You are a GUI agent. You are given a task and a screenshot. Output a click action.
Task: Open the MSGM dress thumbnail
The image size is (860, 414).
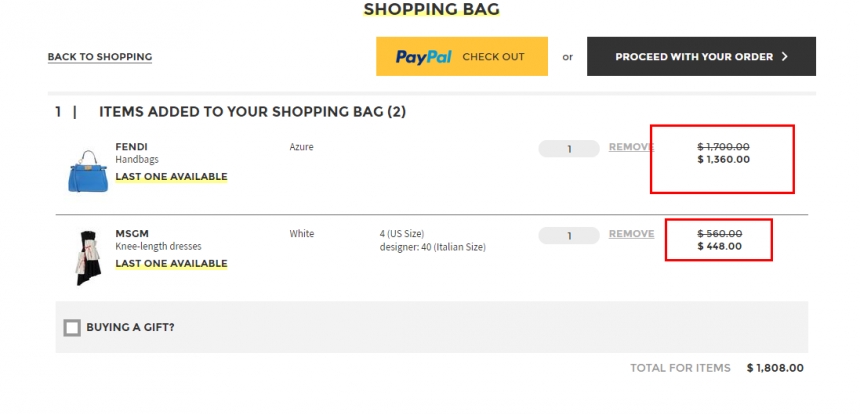point(87,258)
